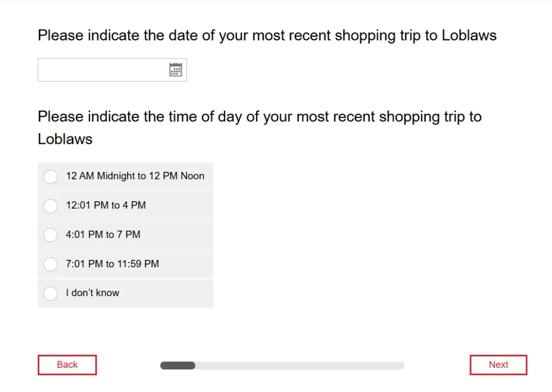This screenshot has height=392, width=552.
Task: Click the survey progress bar
Action: pyautogui.click(x=281, y=365)
